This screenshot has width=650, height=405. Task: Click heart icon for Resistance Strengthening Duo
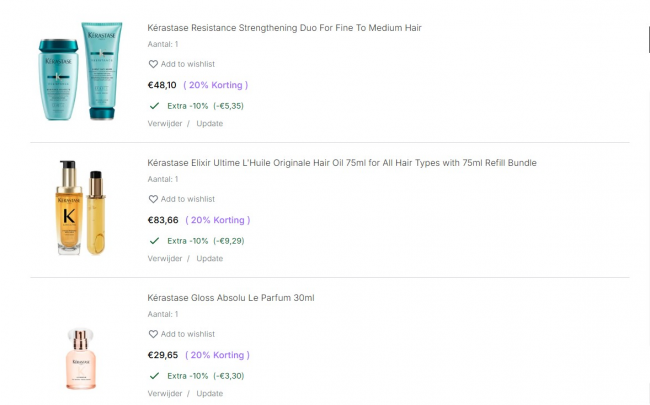click(153, 64)
